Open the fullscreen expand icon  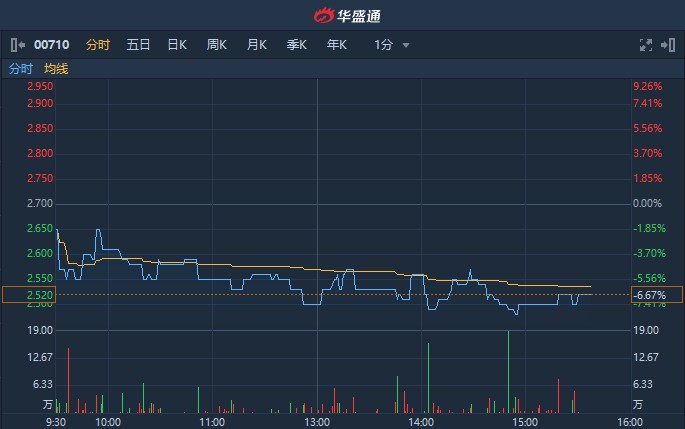[x=646, y=45]
